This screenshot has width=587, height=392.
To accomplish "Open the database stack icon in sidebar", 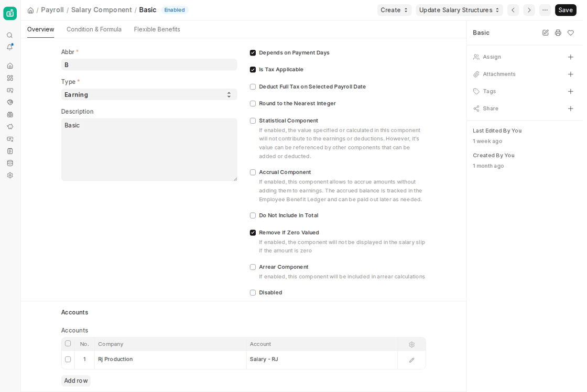I will pos(10,163).
